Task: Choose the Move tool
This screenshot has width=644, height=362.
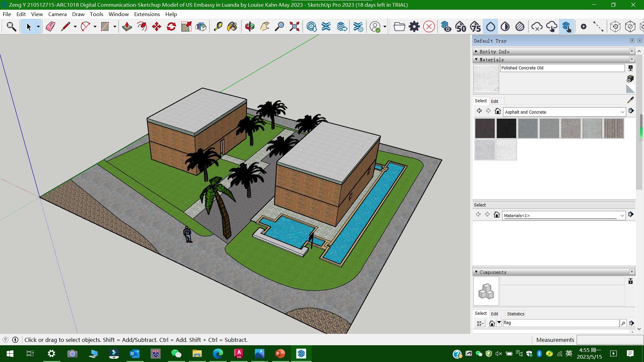Action: coord(157,26)
